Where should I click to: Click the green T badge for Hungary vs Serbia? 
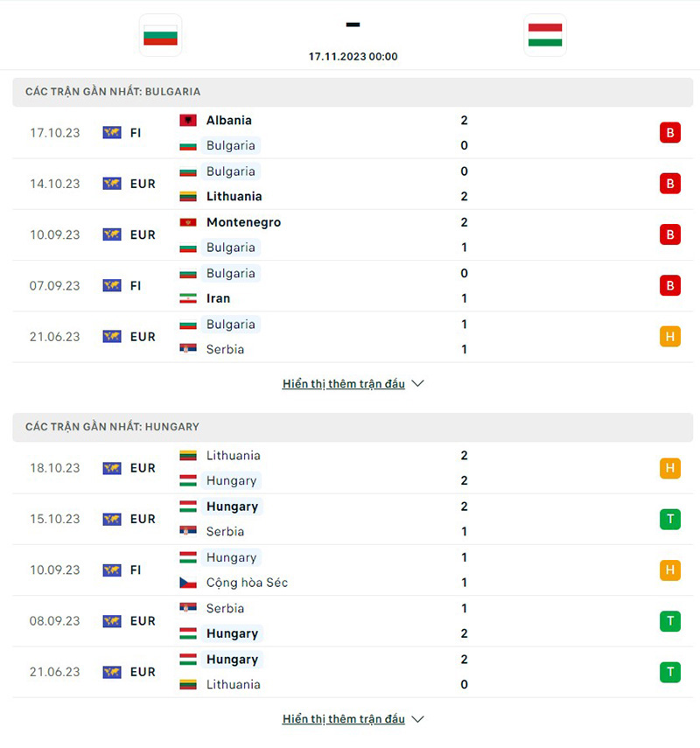(x=670, y=519)
